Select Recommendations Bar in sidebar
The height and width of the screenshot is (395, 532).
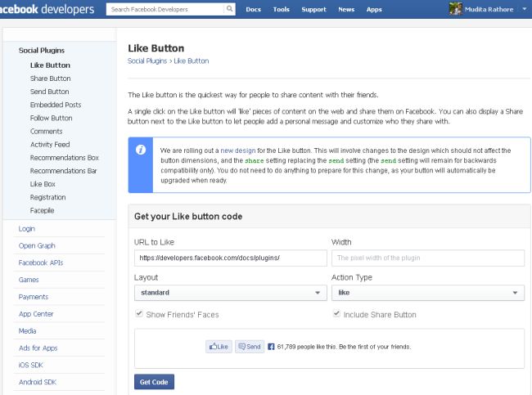64,171
